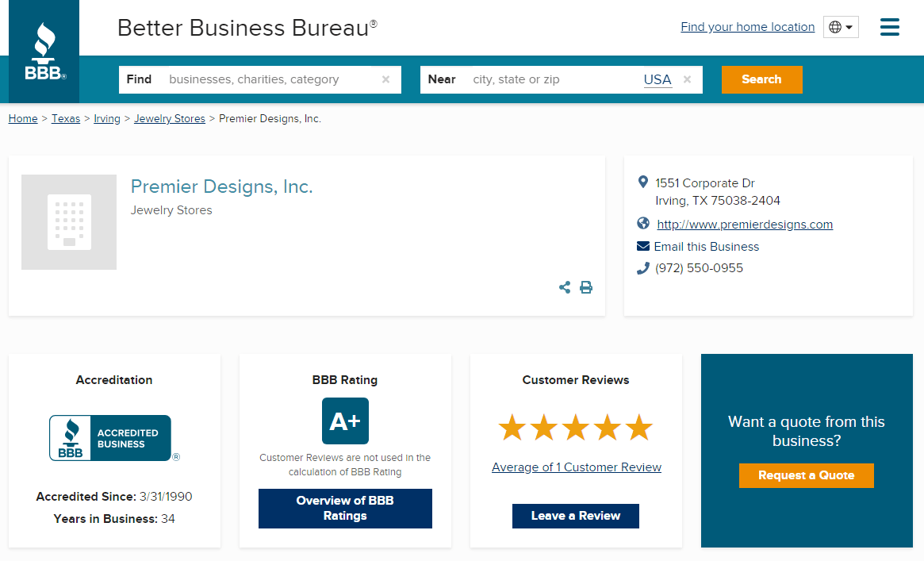Open the globe language dropdown
This screenshot has height=561, width=924.
point(840,27)
